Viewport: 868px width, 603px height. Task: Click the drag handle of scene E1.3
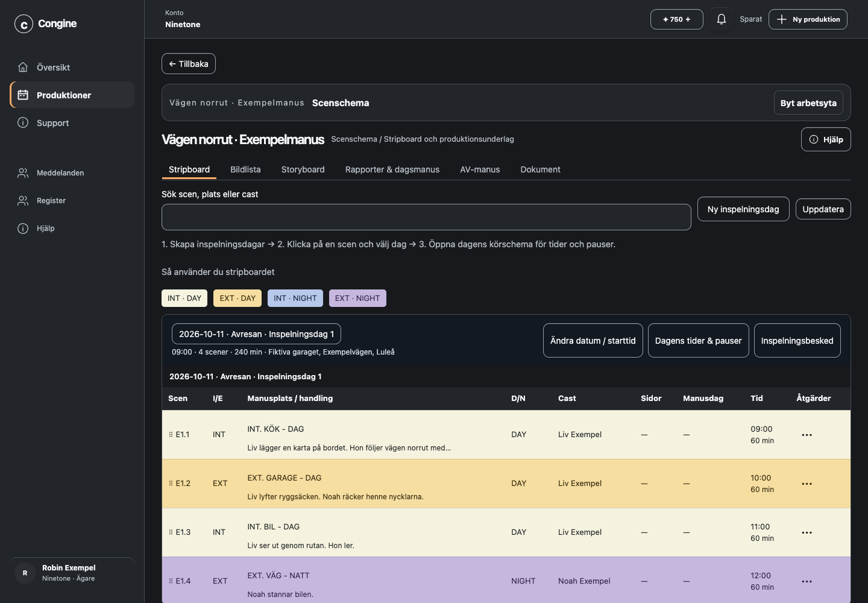click(x=171, y=532)
